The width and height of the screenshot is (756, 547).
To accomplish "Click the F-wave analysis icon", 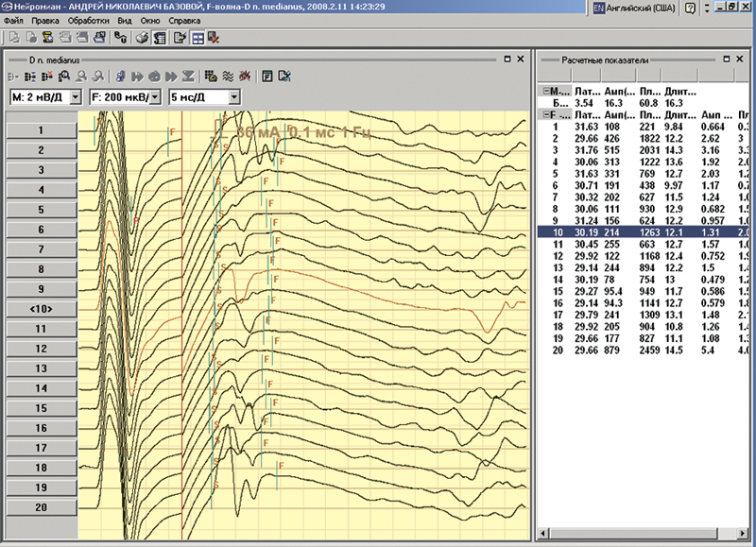I will click(267, 77).
